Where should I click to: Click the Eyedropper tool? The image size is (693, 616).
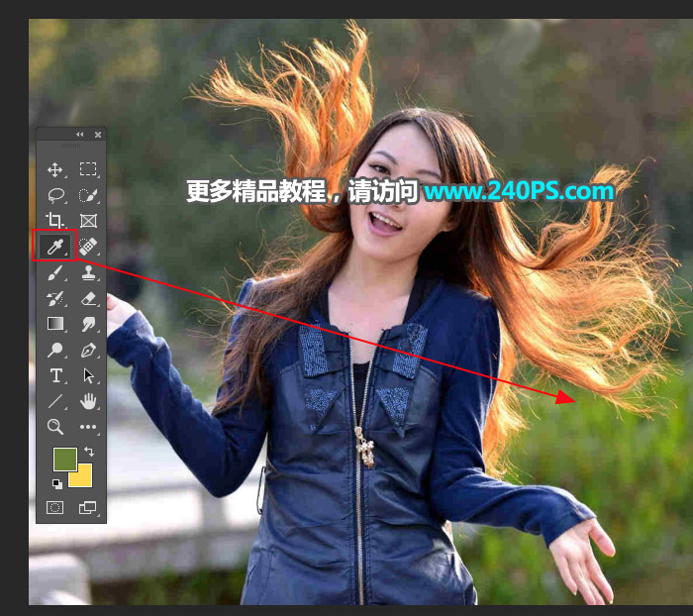point(54,246)
